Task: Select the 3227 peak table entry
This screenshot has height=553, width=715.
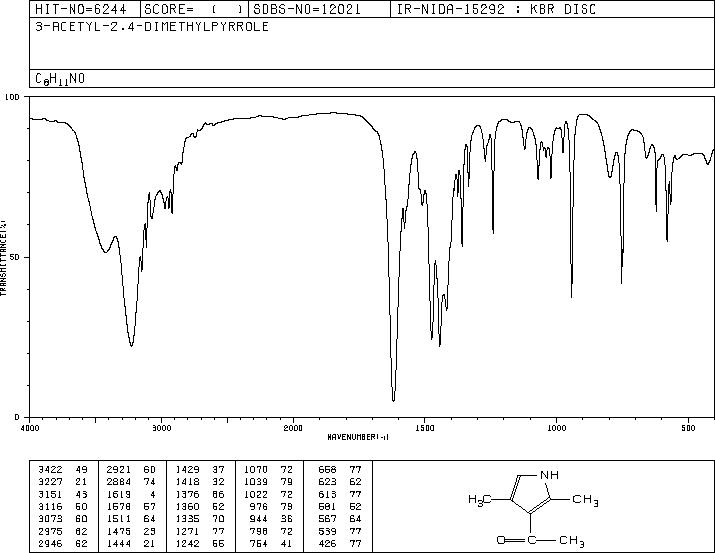Action: [64, 482]
